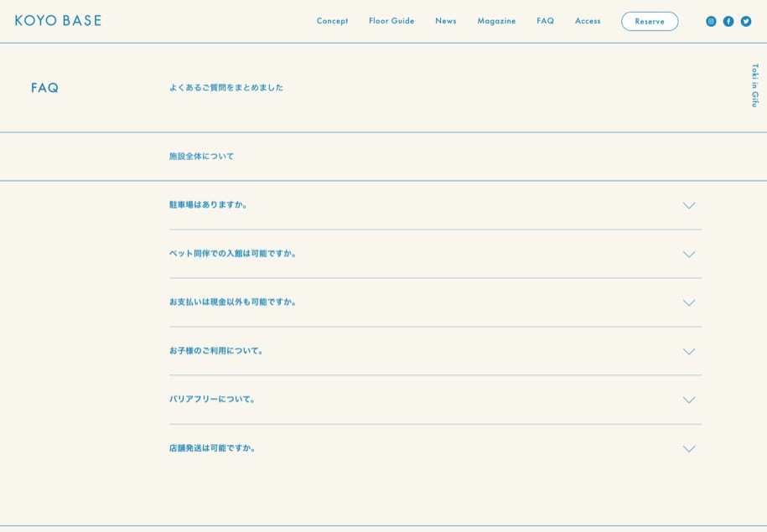Open the Floor Guide page
The width and height of the screenshot is (767, 532).
(x=391, y=21)
